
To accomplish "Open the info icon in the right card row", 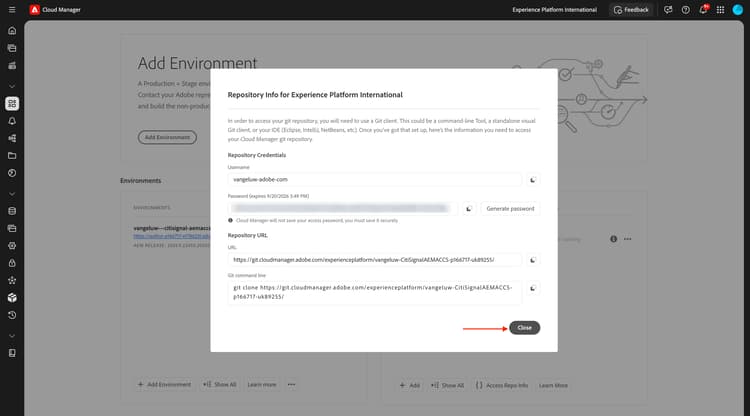I will [x=613, y=239].
